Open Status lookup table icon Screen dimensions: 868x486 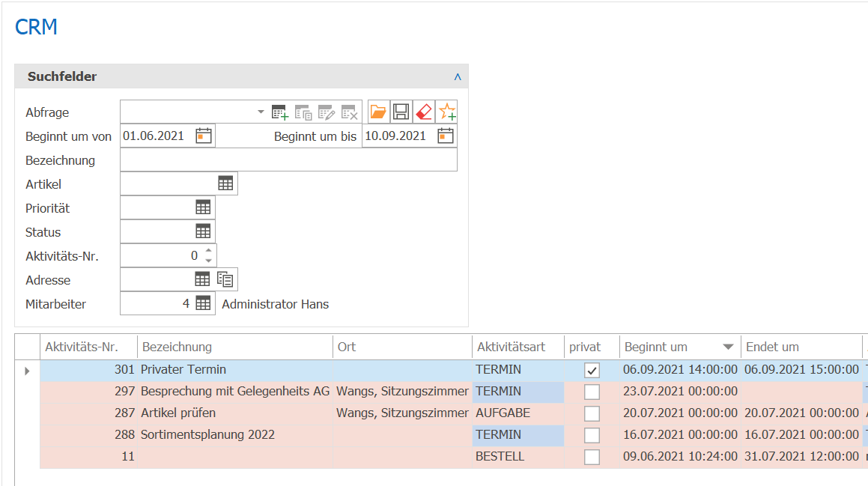click(203, 231)
